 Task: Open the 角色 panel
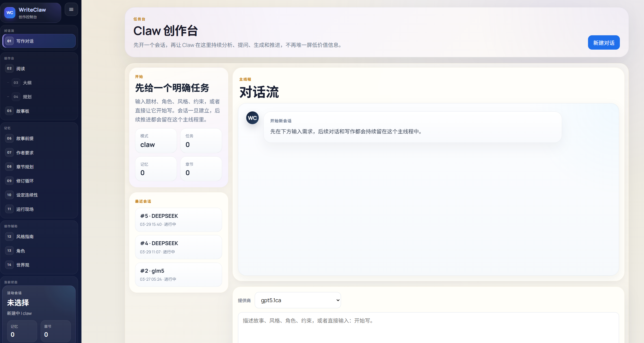(39, 250)
